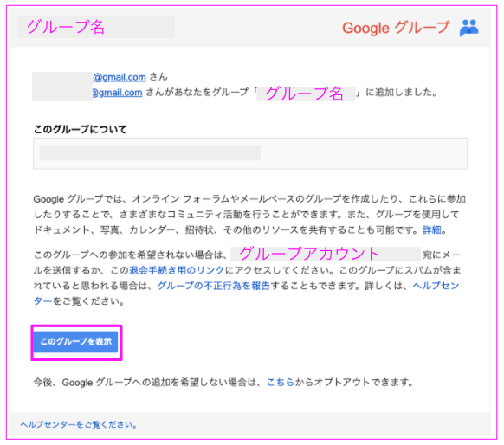Open the ヘルプセンター link in the paragraph
The image size is (504, 445).
click(x=436, y=286)
